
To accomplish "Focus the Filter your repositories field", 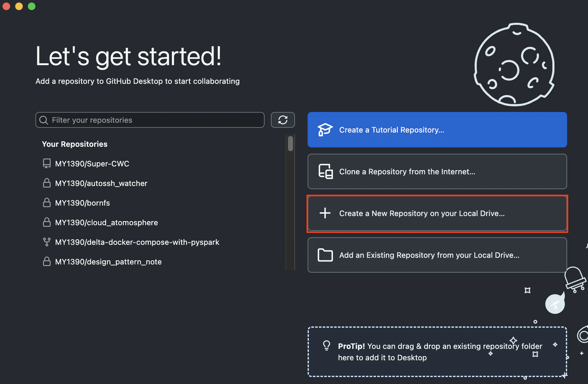I will point(150,120).
